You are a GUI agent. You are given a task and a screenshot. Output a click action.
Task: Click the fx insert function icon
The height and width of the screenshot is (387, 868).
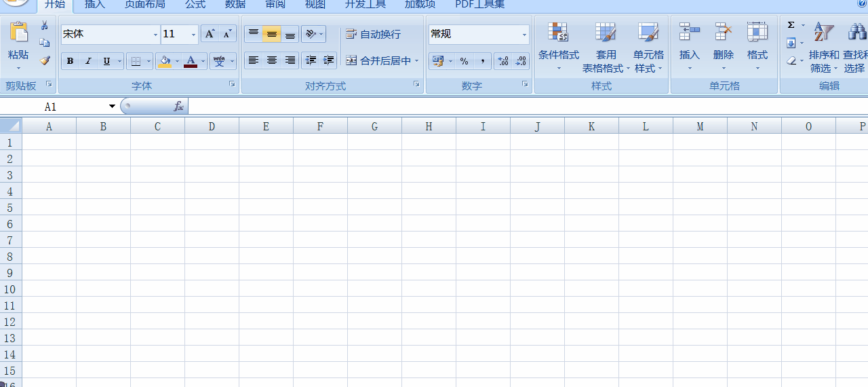pos(178,107)
